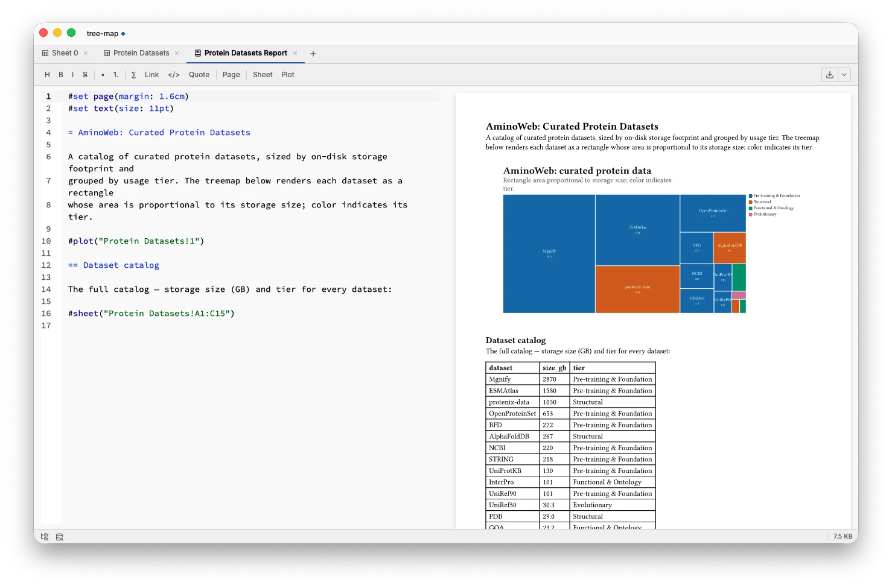Viewport: 892px width, 588px height.
Task: Click the 'tier' table header in preview
Action: (613, 368)
